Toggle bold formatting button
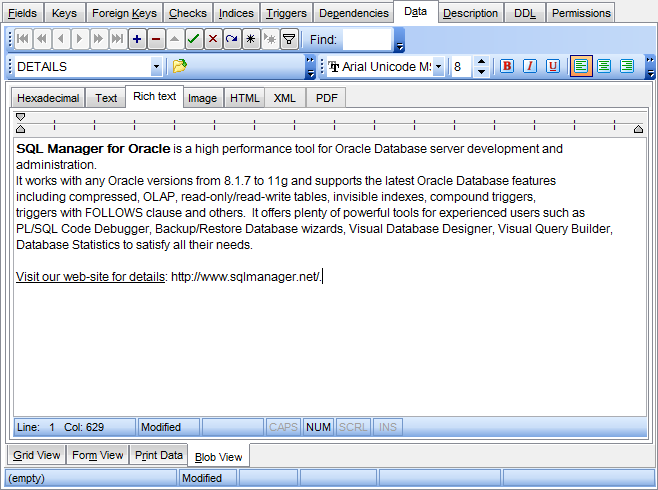Screen dimensions: 658x490 (x=507, y=66)
